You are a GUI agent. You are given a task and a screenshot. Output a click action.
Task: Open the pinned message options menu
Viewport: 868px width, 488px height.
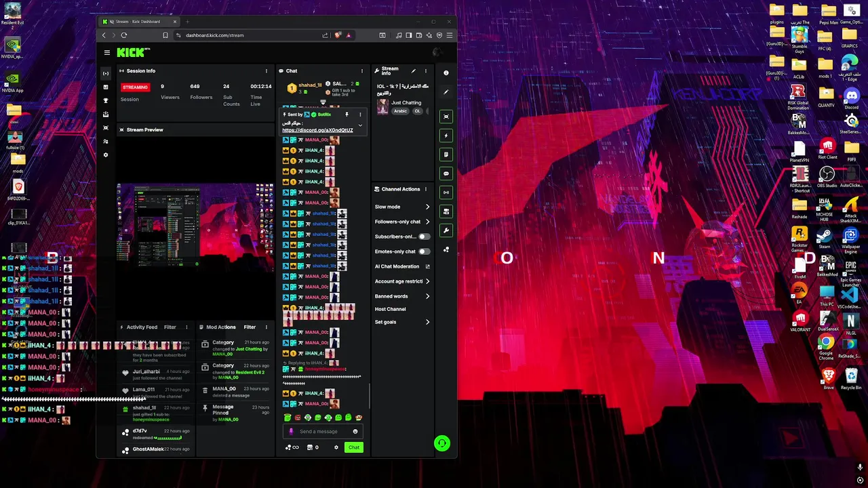[360, 115]
